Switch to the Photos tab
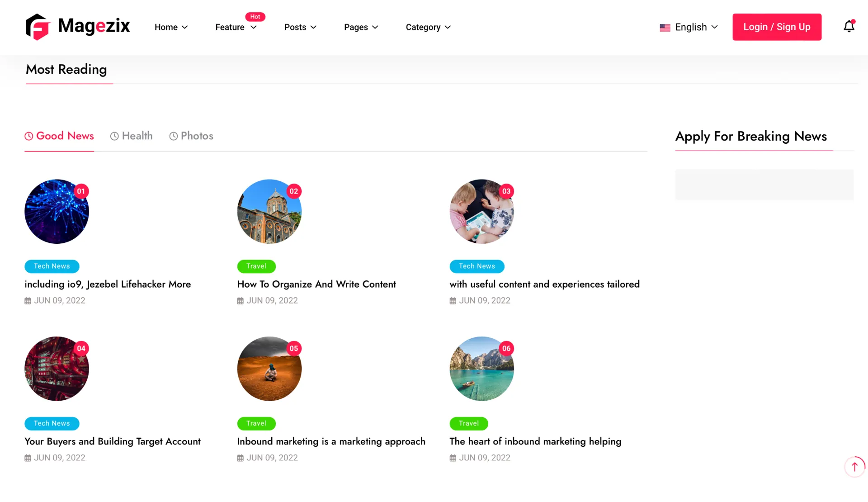The width and height of the screenshot is (868, 502). tap(197, 136)
